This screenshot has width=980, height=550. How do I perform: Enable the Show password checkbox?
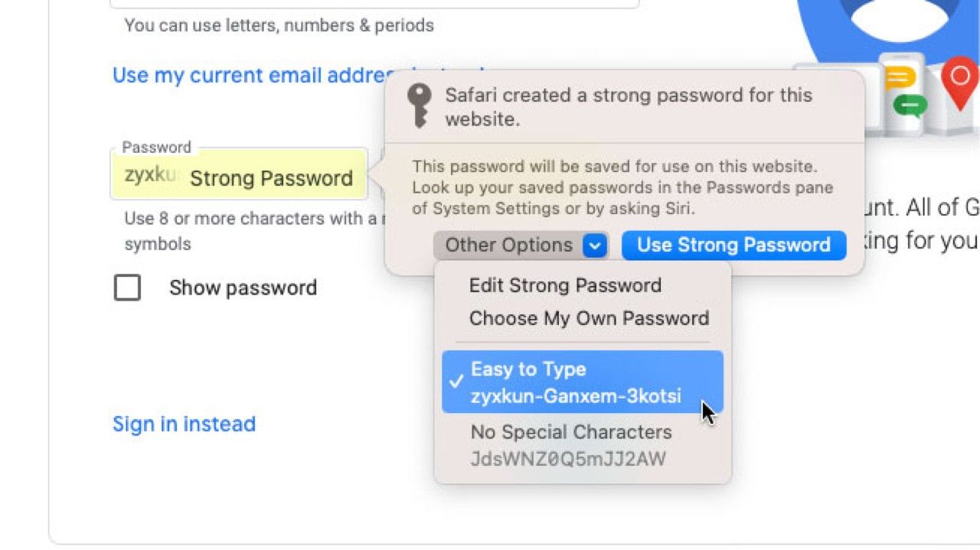click(x=127, y=288)
